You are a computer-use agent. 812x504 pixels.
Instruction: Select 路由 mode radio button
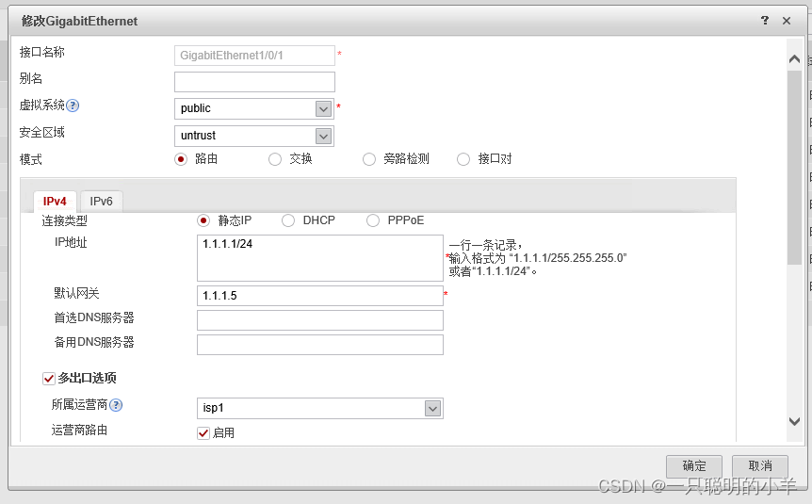click(180, 159)
